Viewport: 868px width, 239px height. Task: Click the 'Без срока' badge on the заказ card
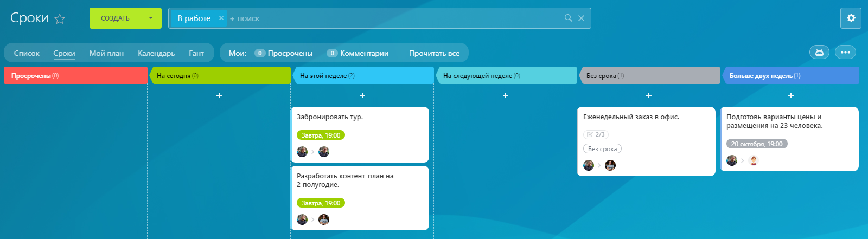(x=602, y=148)
